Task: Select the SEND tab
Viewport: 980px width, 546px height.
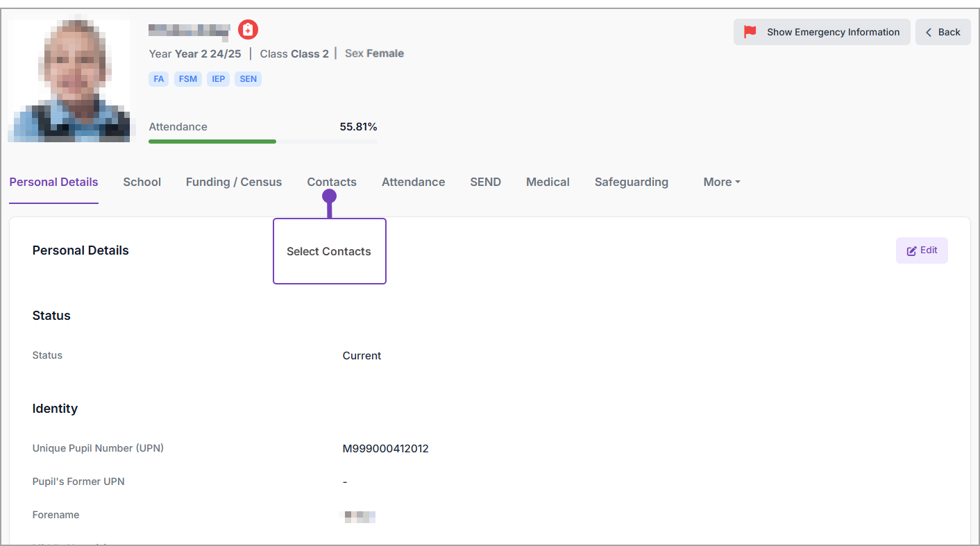Action: click(x=485, y=182)
